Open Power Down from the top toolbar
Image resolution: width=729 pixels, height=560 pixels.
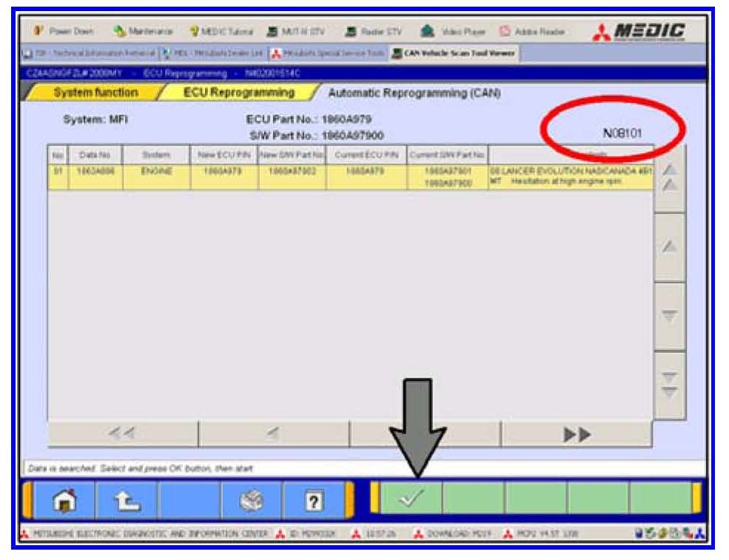66,32
